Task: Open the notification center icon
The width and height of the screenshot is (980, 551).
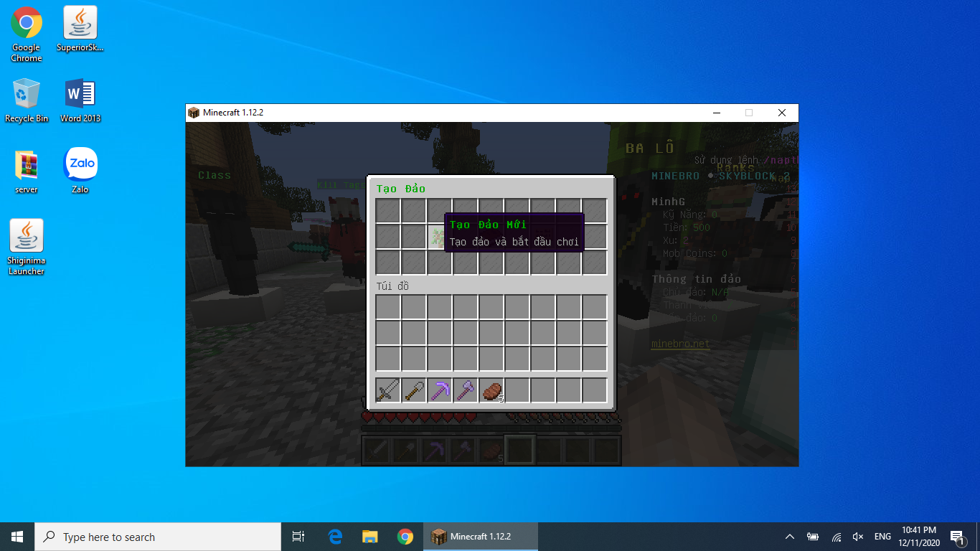Action: click(x=956, y=537)
